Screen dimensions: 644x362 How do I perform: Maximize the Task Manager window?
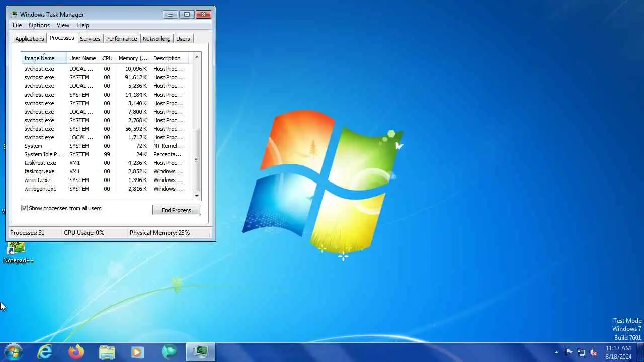(187, 15)
